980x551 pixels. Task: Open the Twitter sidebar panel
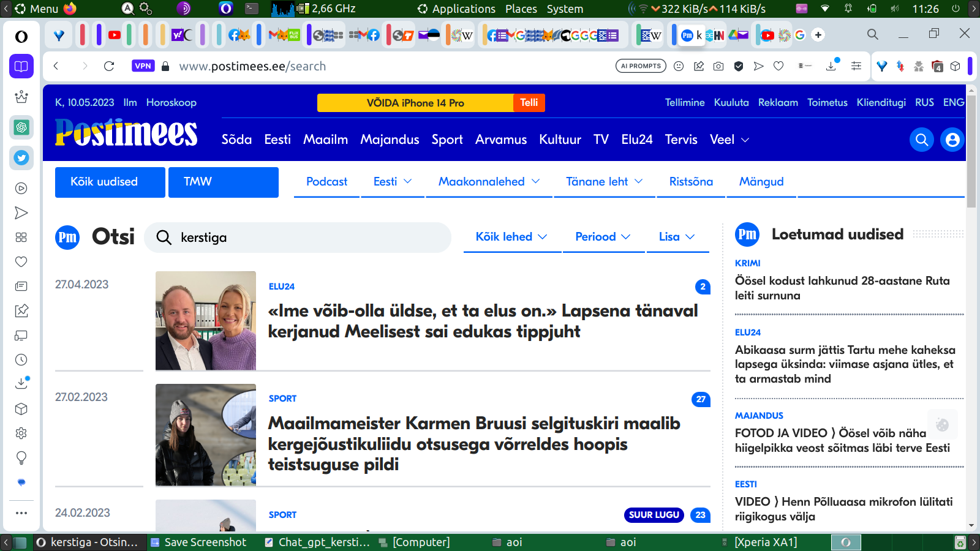point(21,158)
